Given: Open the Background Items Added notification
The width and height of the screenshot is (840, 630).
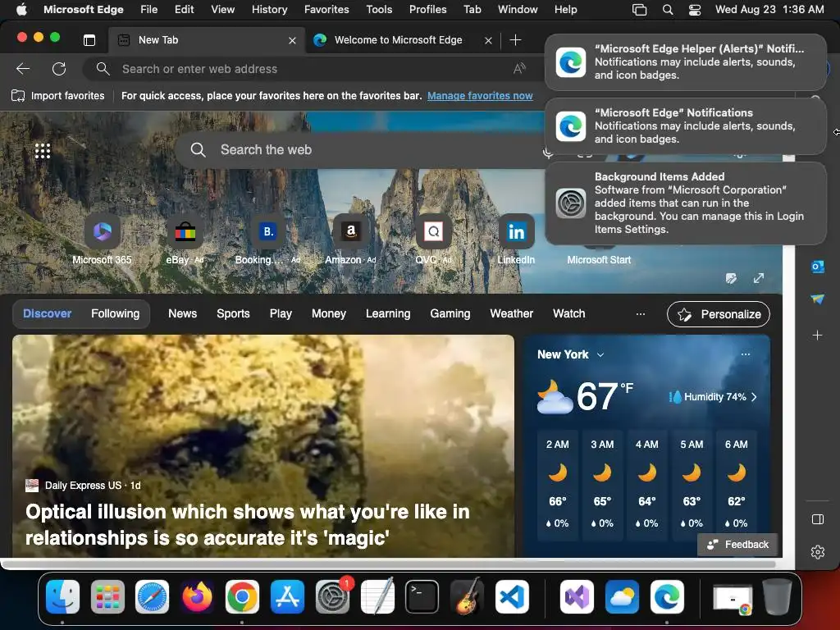Looking at the screenshot, I should click(685, 203).
